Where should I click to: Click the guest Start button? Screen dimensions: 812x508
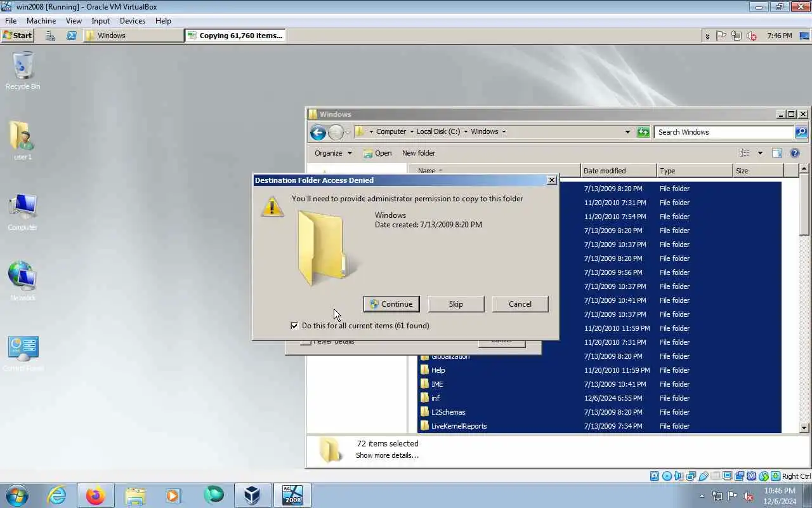tap(18, 36)
